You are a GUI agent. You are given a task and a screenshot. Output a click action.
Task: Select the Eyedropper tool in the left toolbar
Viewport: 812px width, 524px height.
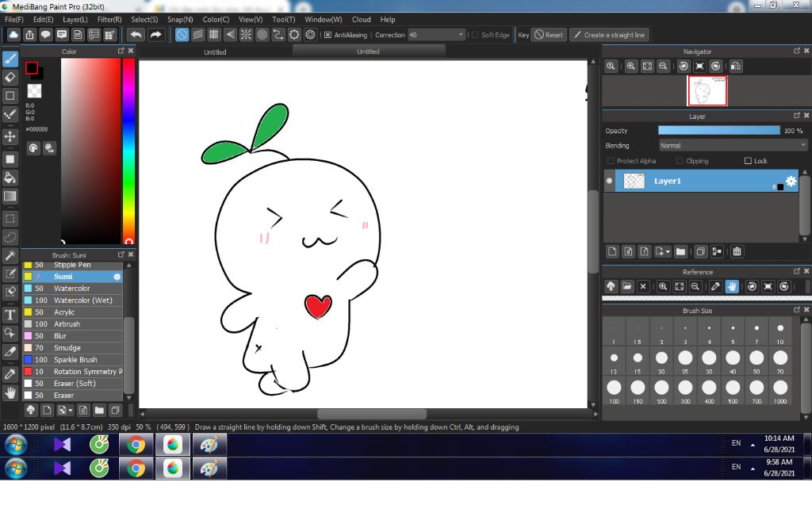pos(10,374)
